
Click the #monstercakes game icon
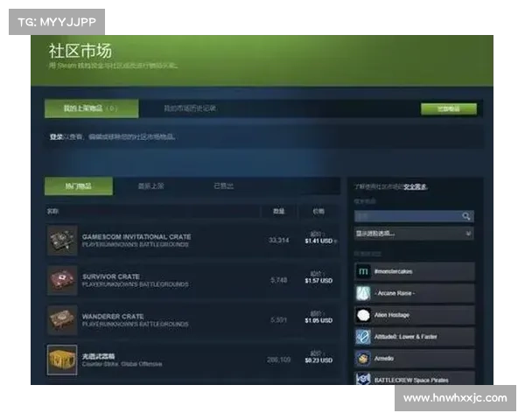point(363,271)
